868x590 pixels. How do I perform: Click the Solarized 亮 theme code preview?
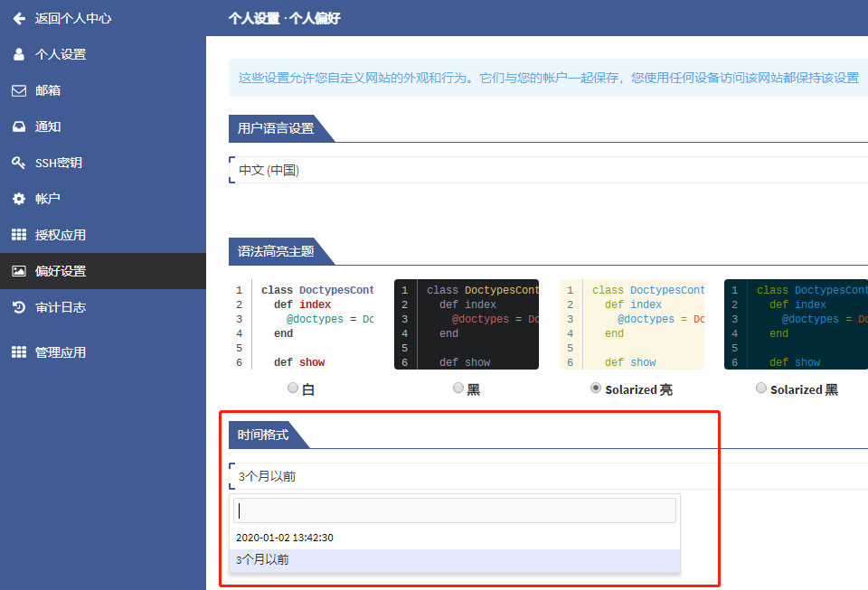(632, 324)
